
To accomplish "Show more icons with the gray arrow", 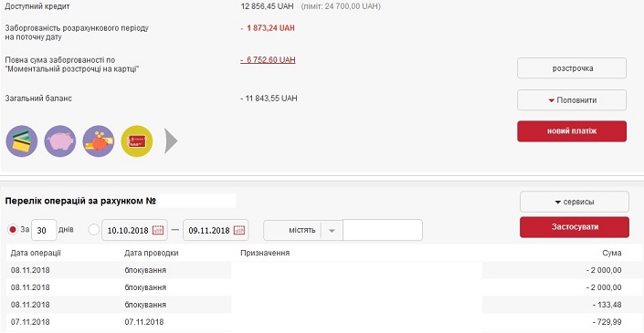I will pos(171,141).
